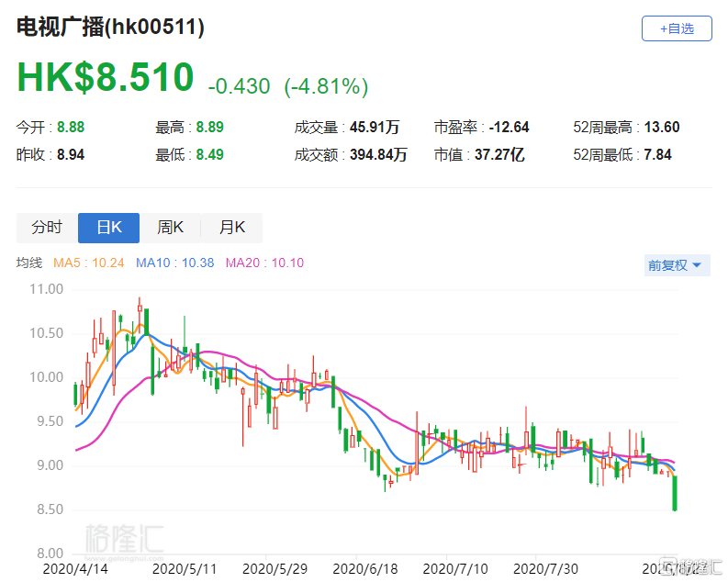Click the 今开 value 8.88
This screenshot has height=582, width=728.
[x=71, y=128]
